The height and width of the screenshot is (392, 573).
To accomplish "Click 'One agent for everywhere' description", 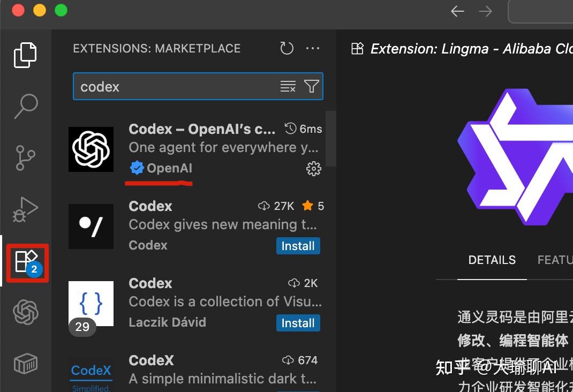I will (x=223, y=147).
